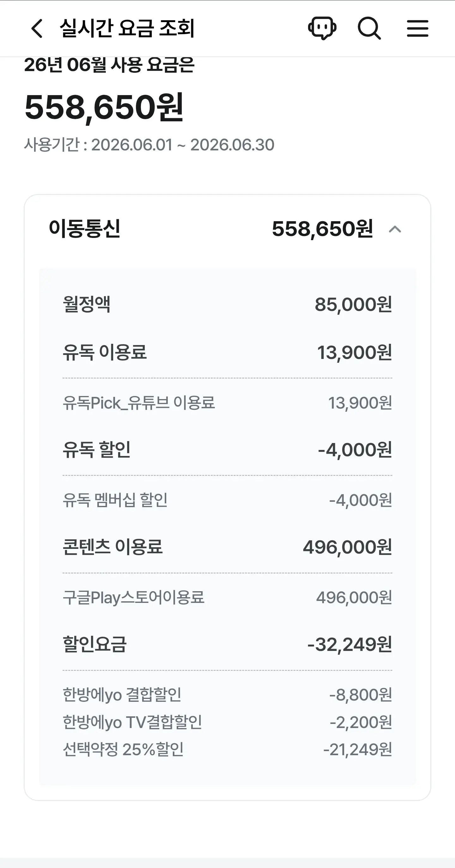Tap 유독Pick_유튜브 이용료 detail item
Screen dimensions: 455x868
[x=227, y=403]
